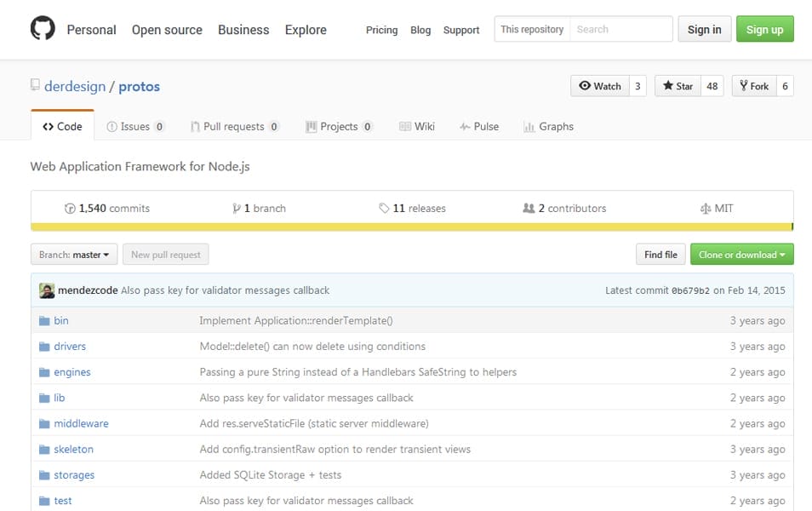Switch to the Issues tab
The height and width of the screenshot is (511, 812).
click(x=134, y=127)
